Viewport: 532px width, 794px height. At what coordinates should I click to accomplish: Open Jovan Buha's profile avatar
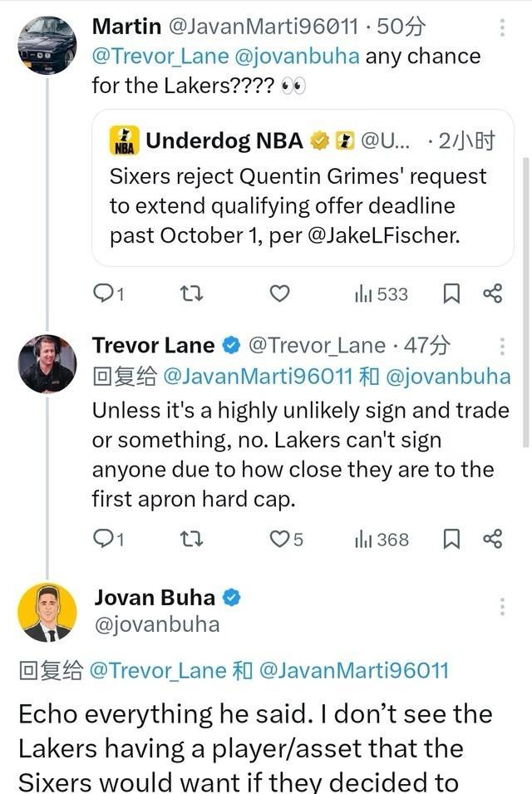(x=47, y=613)
